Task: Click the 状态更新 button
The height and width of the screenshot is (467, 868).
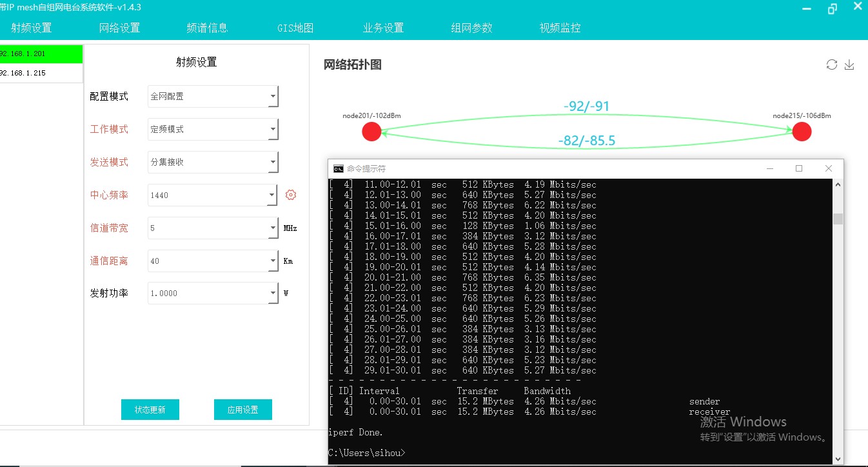Action: click(x=150, y=410)
